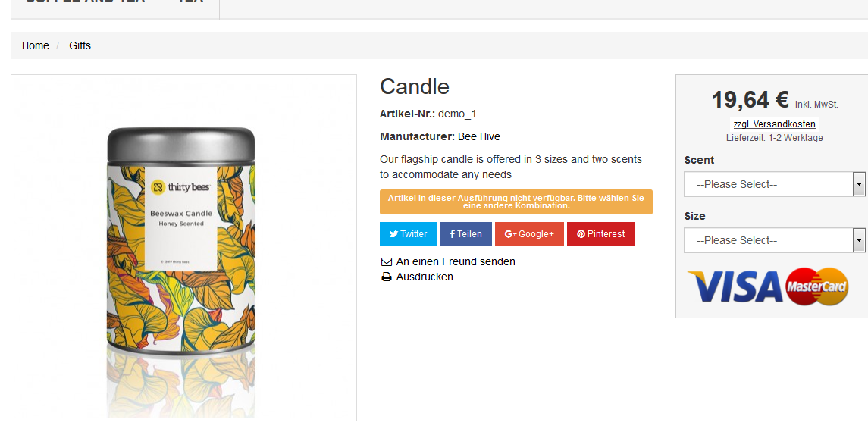This screenshot has width=868, height=435.
Task: Open the Tea menu tab
Action: [x=190, y=2]
